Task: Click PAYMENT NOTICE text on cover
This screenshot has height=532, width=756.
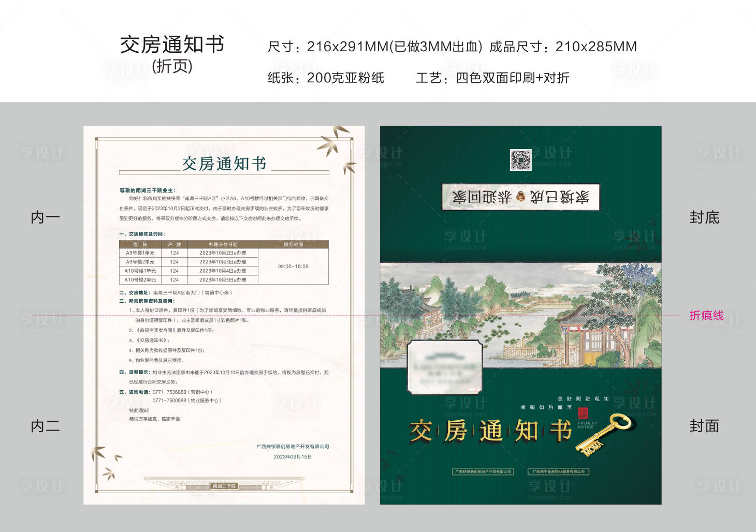Action: [588, 425]
